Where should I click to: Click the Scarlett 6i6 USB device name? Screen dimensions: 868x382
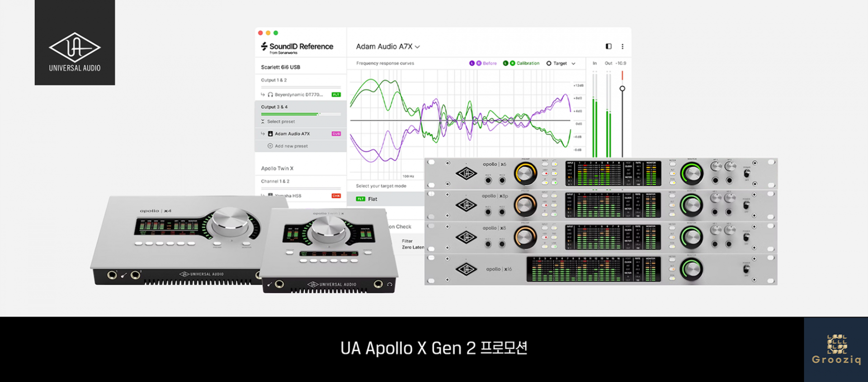(280, 67)
